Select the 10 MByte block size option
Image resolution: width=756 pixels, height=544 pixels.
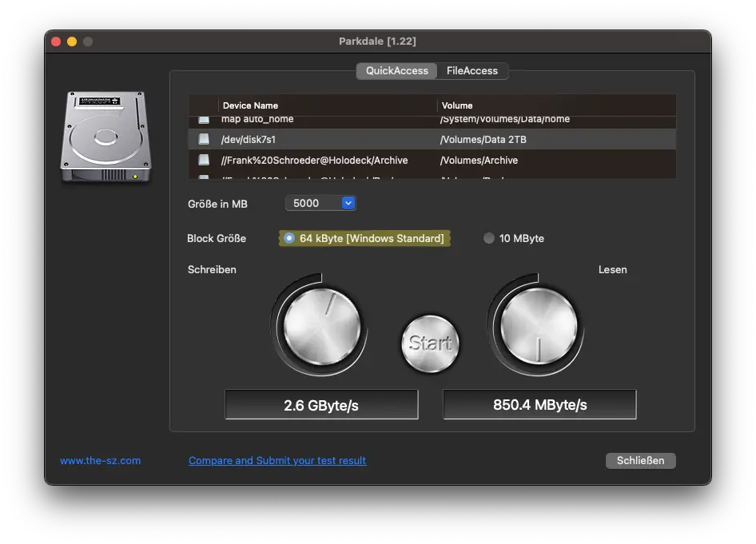489,239
